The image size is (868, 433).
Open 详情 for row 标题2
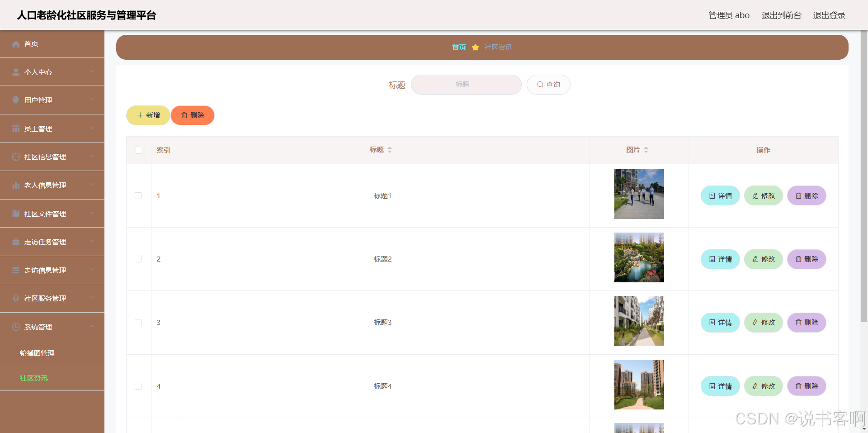720,259
